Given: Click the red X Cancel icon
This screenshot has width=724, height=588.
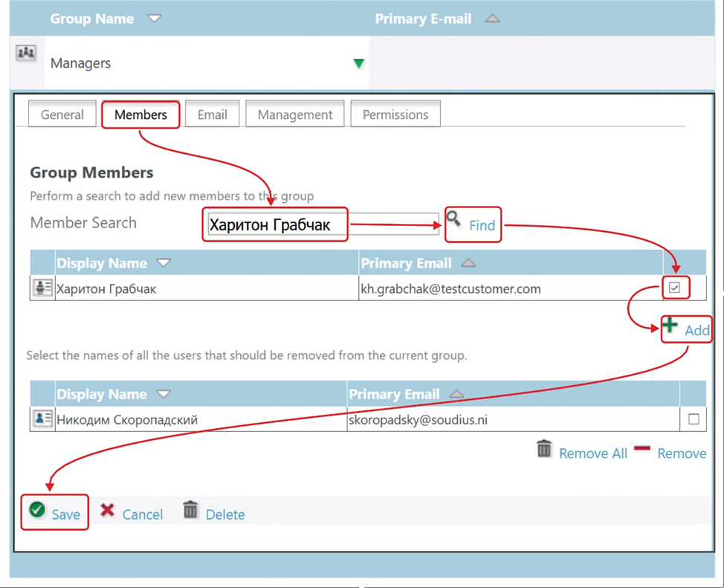Looking at the screenshot, I should (108, 511).
